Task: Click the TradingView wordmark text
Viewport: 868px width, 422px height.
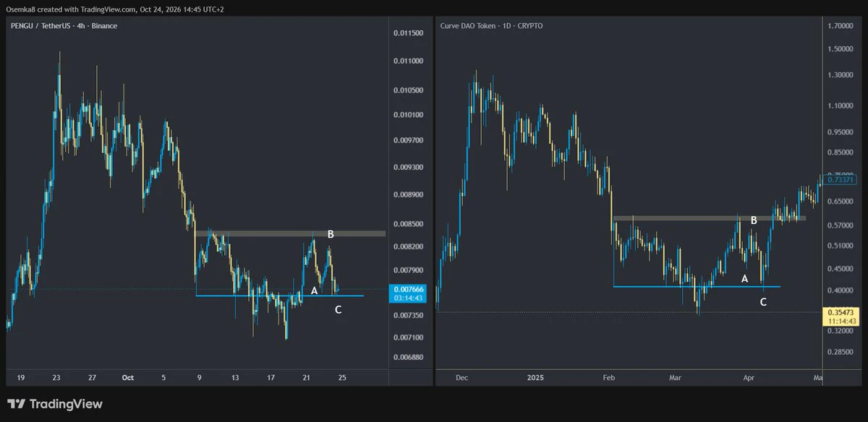Action: [65, 404]
